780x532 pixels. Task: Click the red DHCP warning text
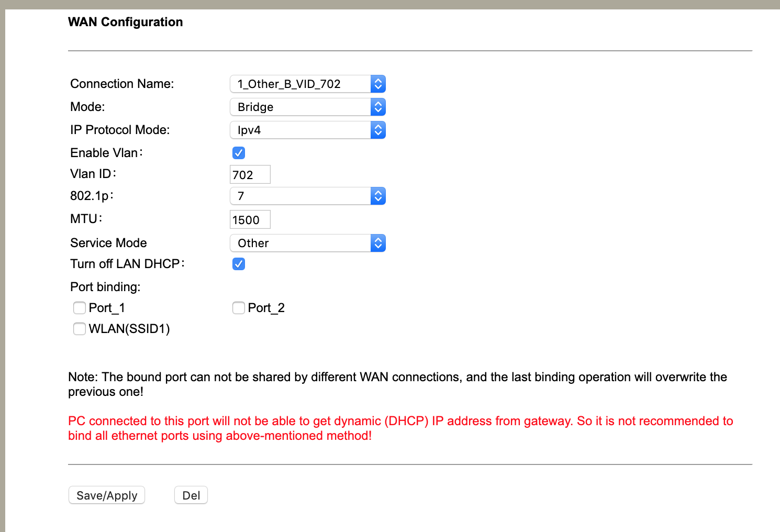400,428
